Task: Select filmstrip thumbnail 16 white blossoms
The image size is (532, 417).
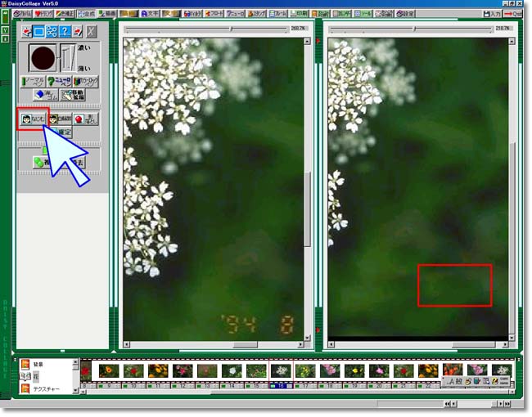Action: tap(281, 371)
